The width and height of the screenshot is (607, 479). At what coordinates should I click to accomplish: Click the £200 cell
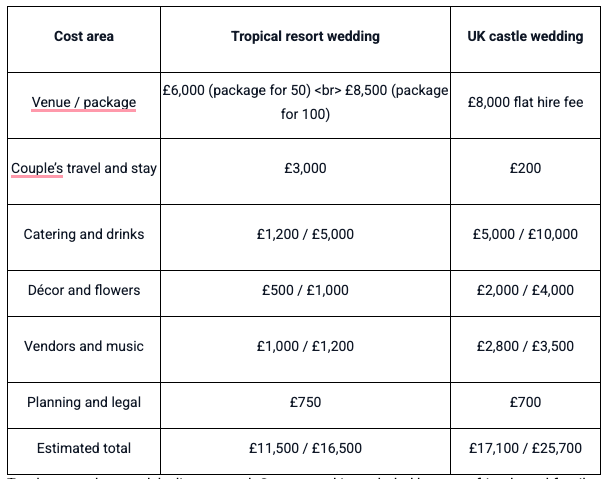pyautogui.click(x=525, y=168)
